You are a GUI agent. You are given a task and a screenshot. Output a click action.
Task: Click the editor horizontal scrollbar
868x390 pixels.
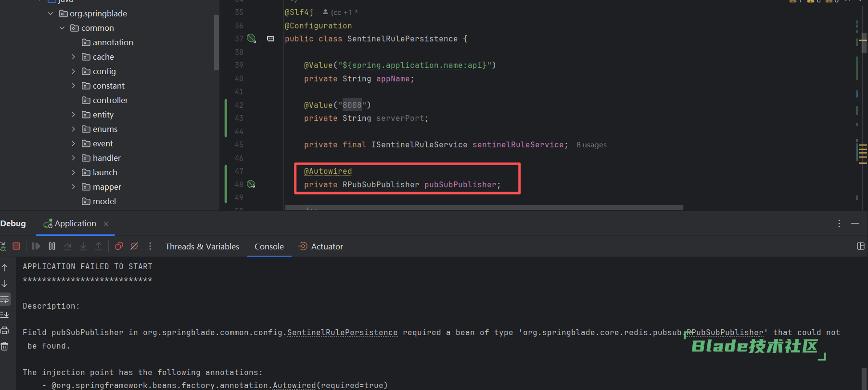pyautogui.click(x=484, y=208)
